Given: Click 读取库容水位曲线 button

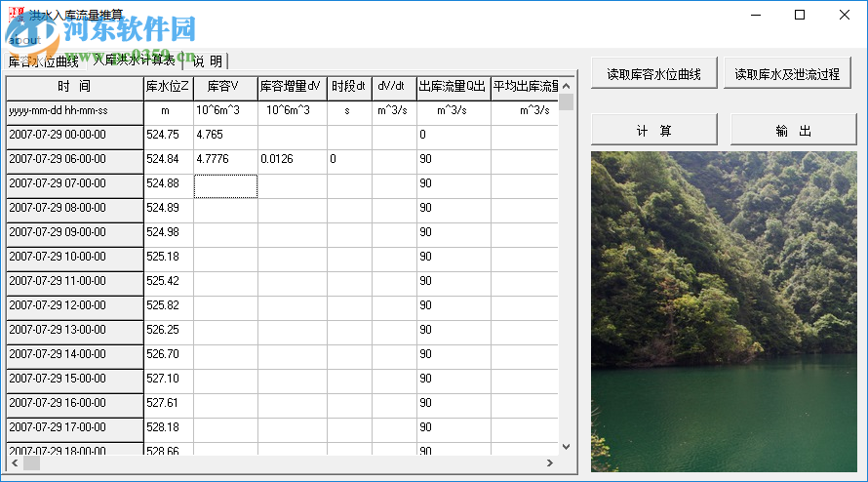Looking at the screenshot, I should pyautogui.click(x=653, y=74).
